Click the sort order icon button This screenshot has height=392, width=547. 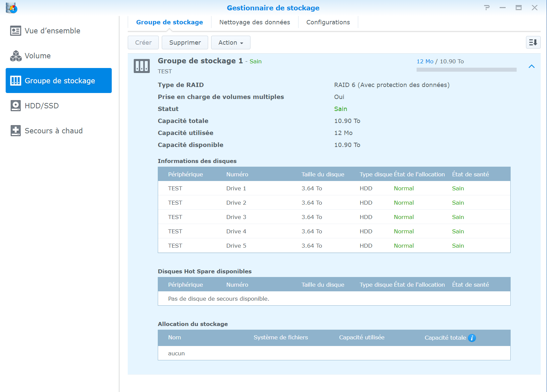533,42
